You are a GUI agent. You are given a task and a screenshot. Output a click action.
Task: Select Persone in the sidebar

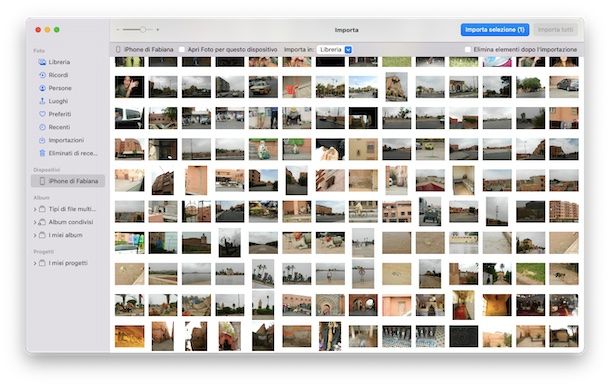(x=60, y=88)
